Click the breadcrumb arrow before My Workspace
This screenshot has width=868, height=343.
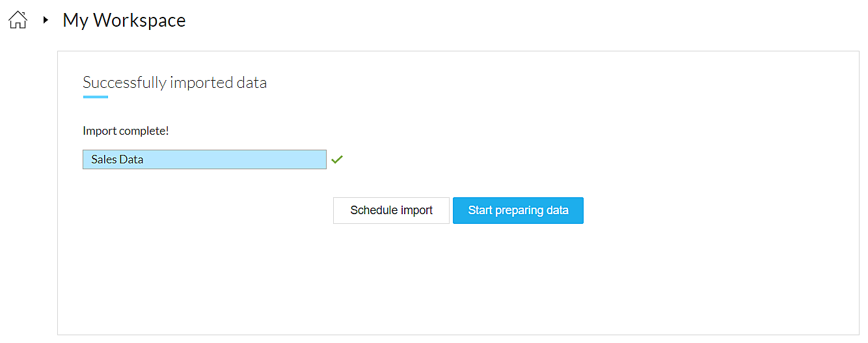[x=46, y=20]
